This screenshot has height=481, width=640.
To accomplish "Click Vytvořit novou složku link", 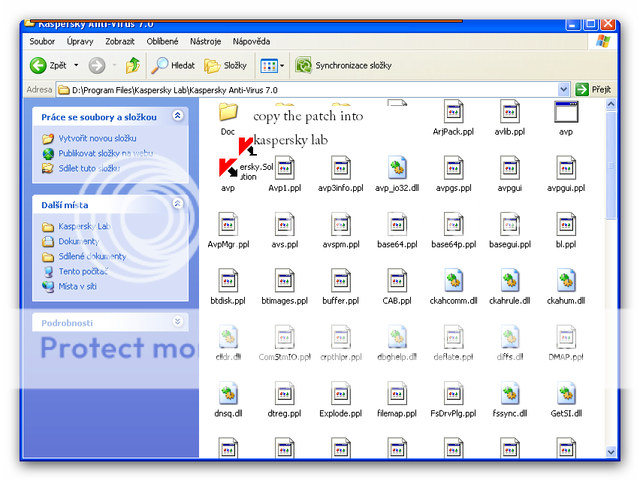I will pyautogui.click(x=97, y=138).
